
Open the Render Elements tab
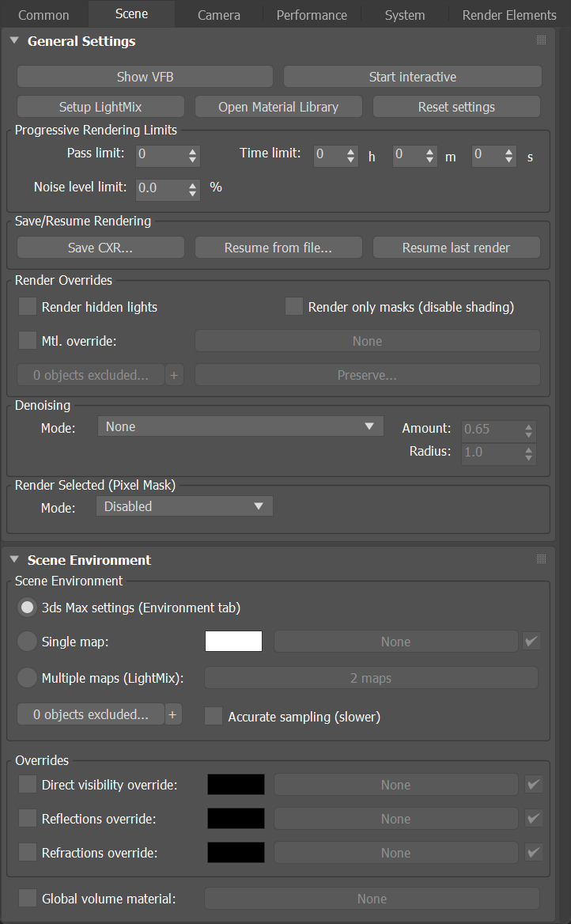pyautogui.click(x=509, y=15)
